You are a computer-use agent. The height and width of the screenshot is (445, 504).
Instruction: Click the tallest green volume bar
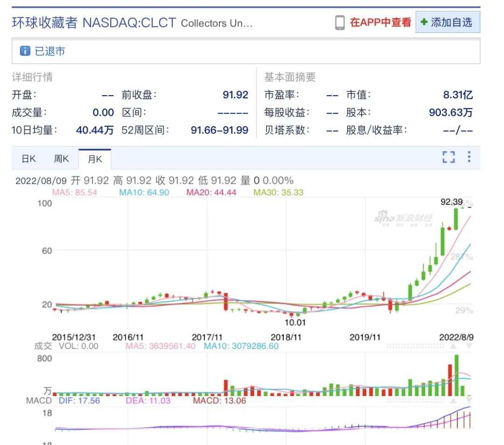[456, 375]
